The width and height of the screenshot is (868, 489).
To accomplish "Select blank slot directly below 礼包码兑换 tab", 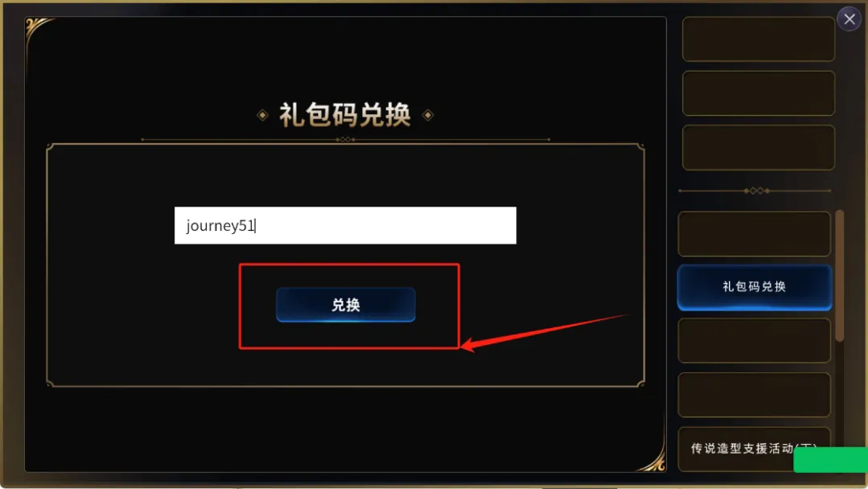I will tap(754, 340).
